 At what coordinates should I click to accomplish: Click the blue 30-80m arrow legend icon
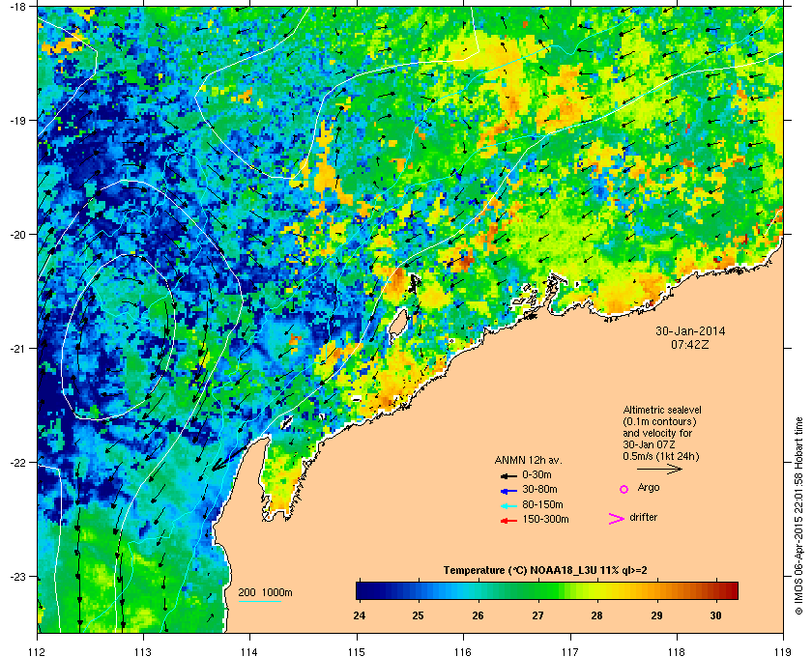(x=508, y=491)
